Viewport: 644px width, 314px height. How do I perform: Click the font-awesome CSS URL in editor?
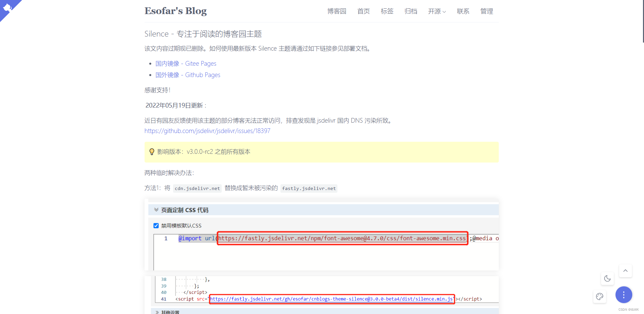[x=342, y=238]
